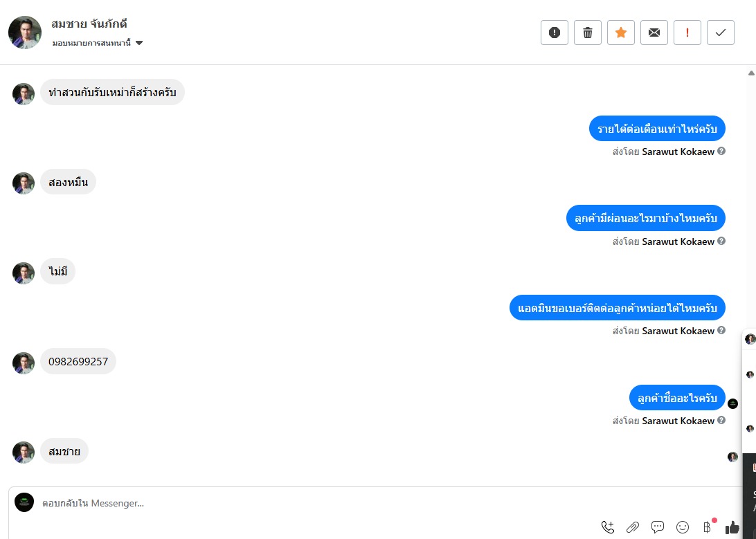Open the emoji picker smiley icon
756x539 pixels.
pyautogui.click(x=683, y=527)
